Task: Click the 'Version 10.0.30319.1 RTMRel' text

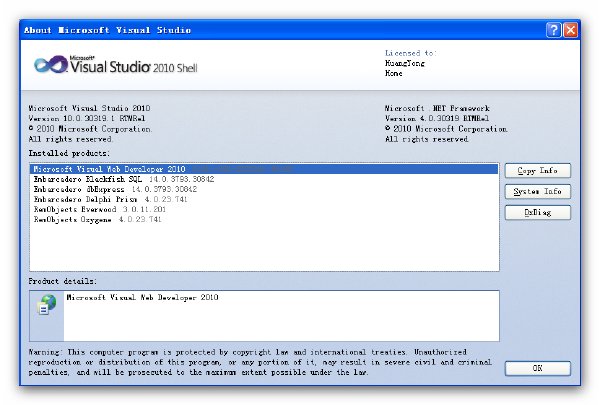Action: tap(87, 118)
